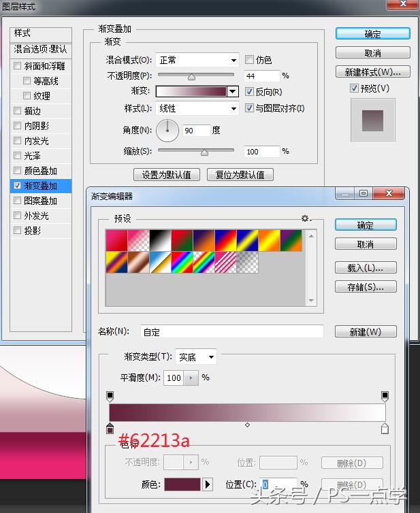Click New Style (新建样式) button
420x513 pixels.
coord(373,71)
